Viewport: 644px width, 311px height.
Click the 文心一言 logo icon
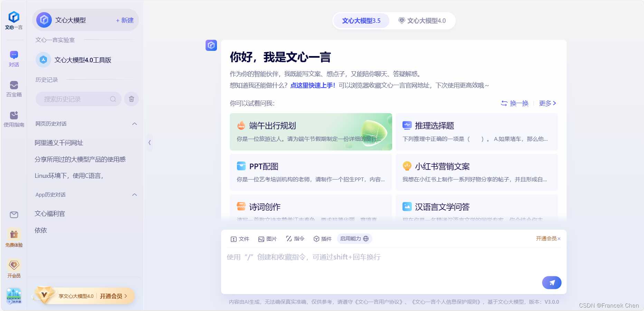point(14,17)
